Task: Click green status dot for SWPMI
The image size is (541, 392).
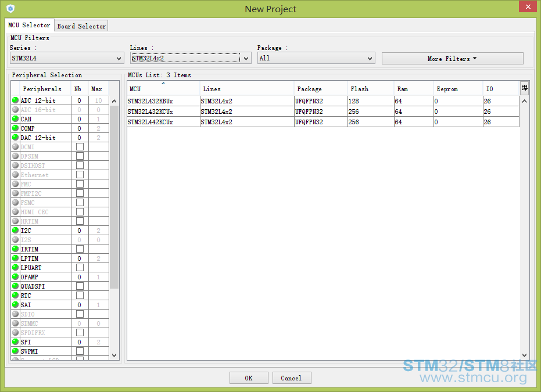Action: pyautogui.click(x=15, y=351)
